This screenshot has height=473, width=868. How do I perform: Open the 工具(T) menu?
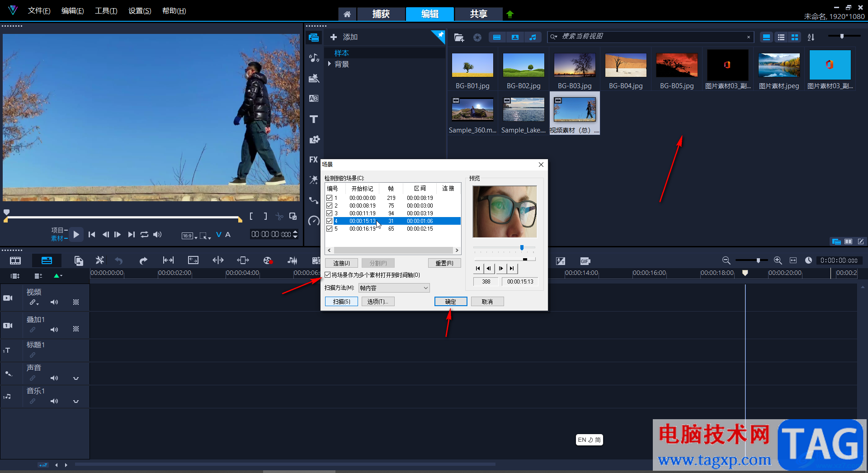[x=106, y=11]
